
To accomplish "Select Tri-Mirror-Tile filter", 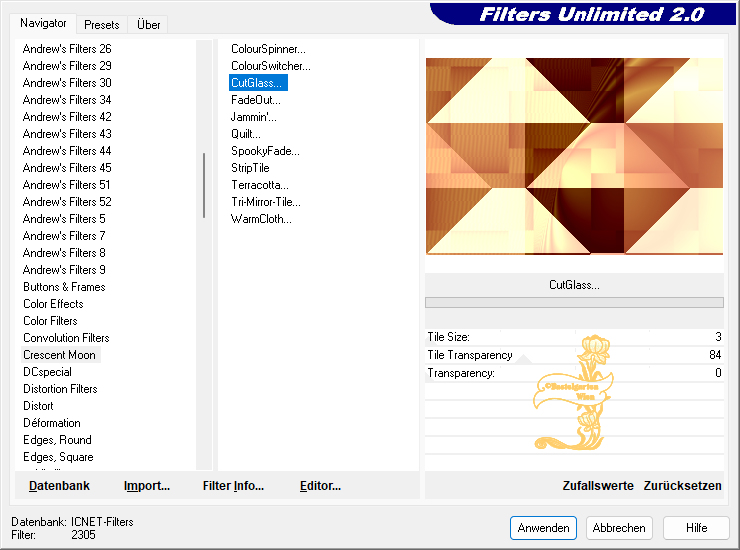I will (x=266, y=202).
